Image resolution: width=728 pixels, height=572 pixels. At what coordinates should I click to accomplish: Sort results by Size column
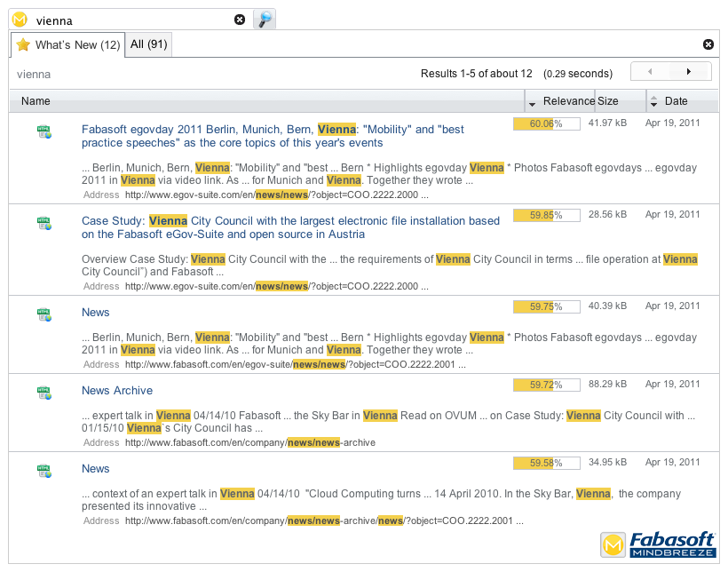pyautogui.click(x=621, y=101)
